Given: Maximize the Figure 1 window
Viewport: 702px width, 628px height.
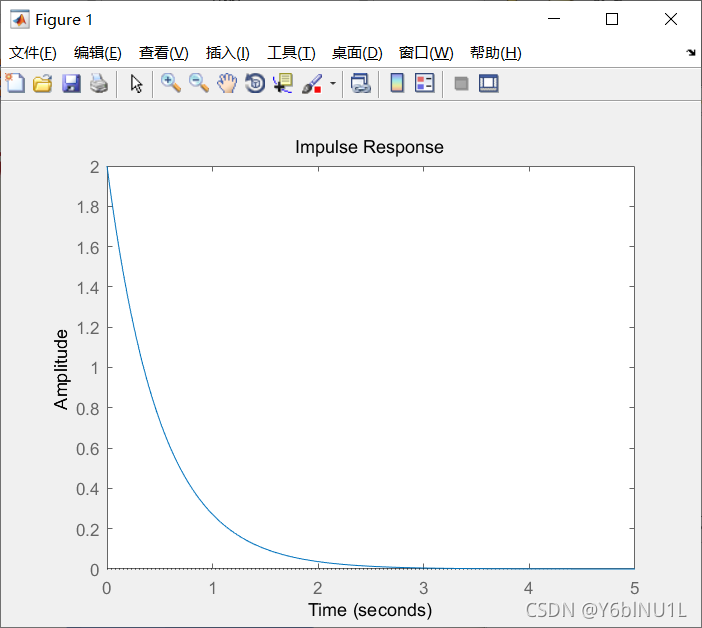Looking at the screenshot, I should [612, 19].
